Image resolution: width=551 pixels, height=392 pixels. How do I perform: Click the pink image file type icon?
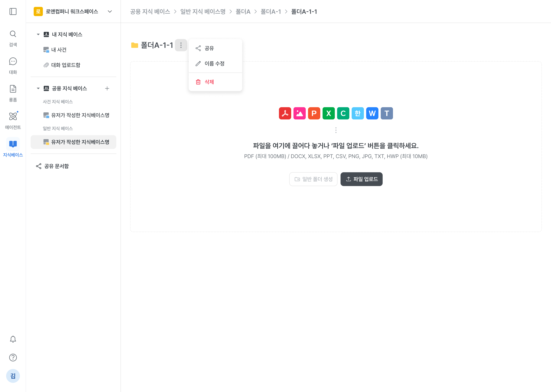click(299, 113)
